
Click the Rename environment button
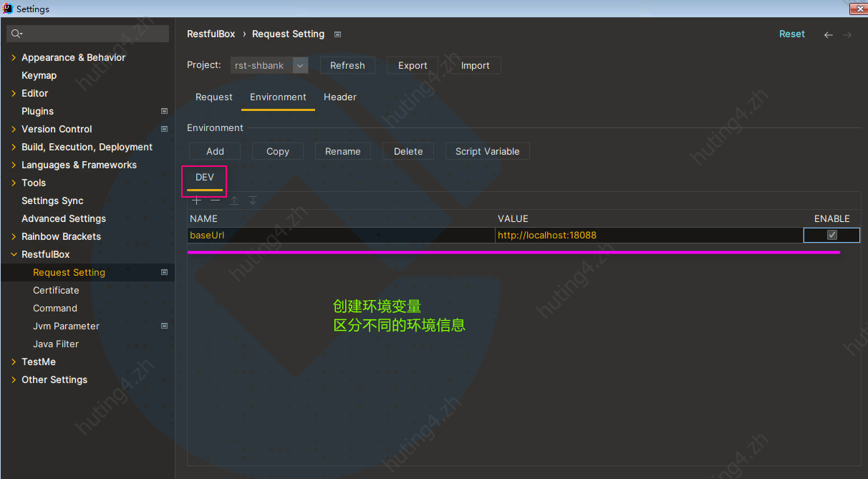[343, 151]
